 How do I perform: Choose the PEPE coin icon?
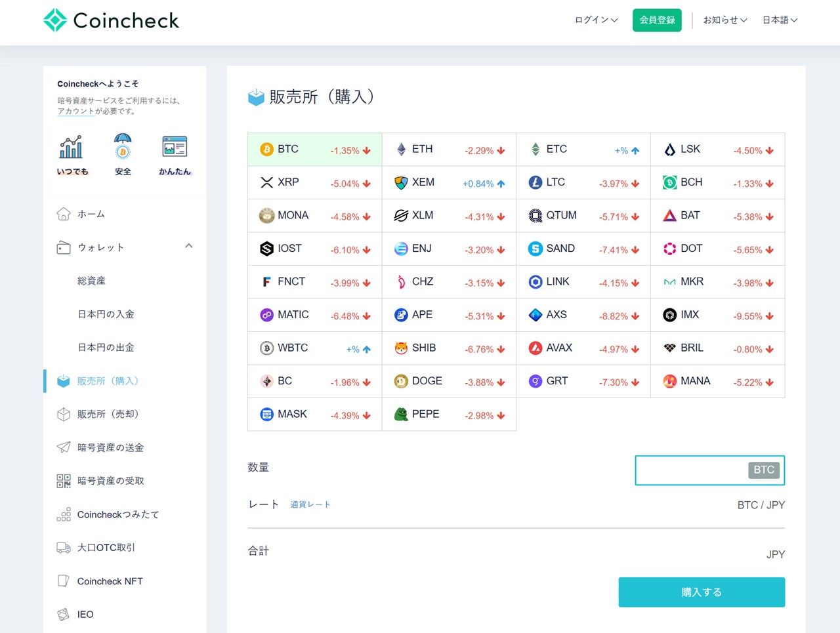click(x=401, y=414)
